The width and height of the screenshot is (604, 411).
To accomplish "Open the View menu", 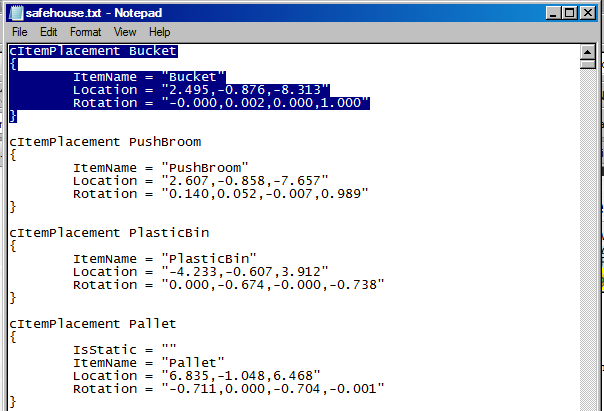I will point(125,32).
